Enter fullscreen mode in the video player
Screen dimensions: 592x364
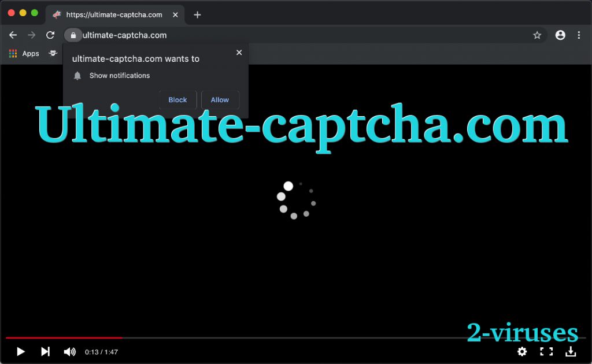[x=546, y=351]
